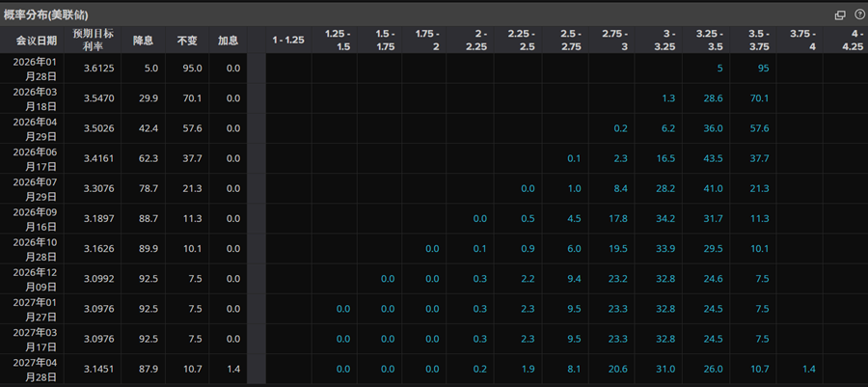
Task: Select the 2026年03月18日 meeting date row
Action: (x=35, y=98)
